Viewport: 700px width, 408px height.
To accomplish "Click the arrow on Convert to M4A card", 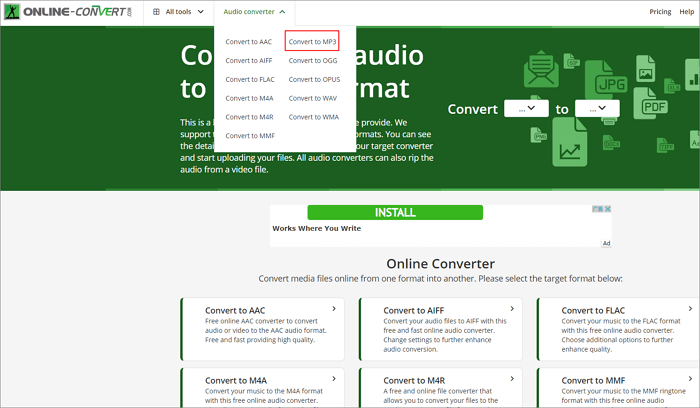I will pos(334,379).
